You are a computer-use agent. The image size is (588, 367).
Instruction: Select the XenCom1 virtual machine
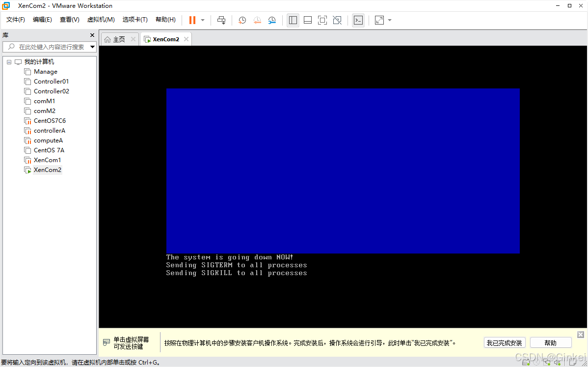coord(47,160)
